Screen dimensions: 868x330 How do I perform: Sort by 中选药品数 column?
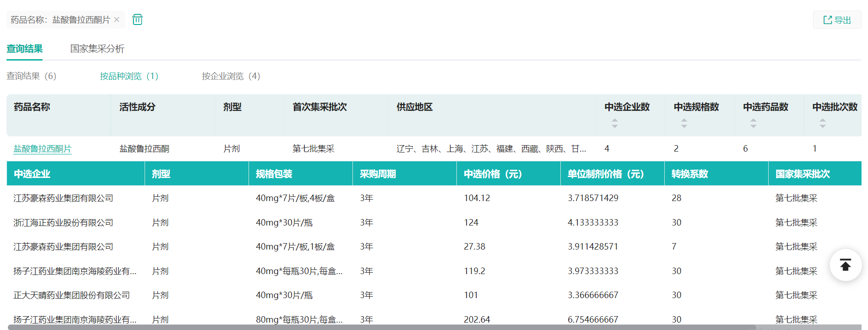point(753,123)
